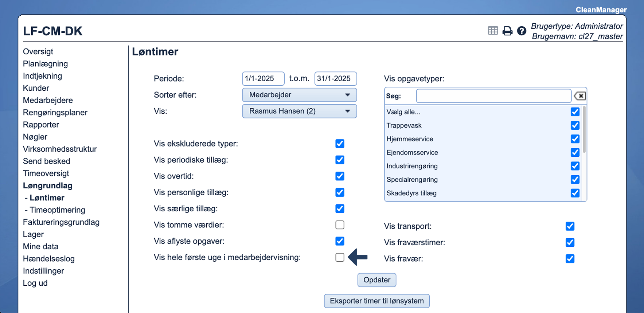Click the table grid view icon
The width and height of the screenshot is (644, 313).
[493, 31]
